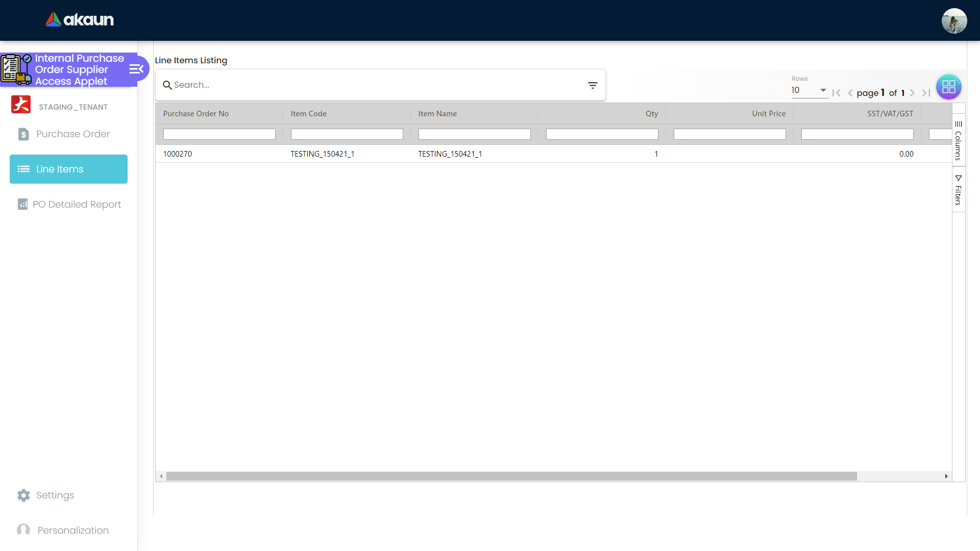This screenshot has height=551, width=980.
Task: Go to the last page arrow
Action: pos(926,93)
